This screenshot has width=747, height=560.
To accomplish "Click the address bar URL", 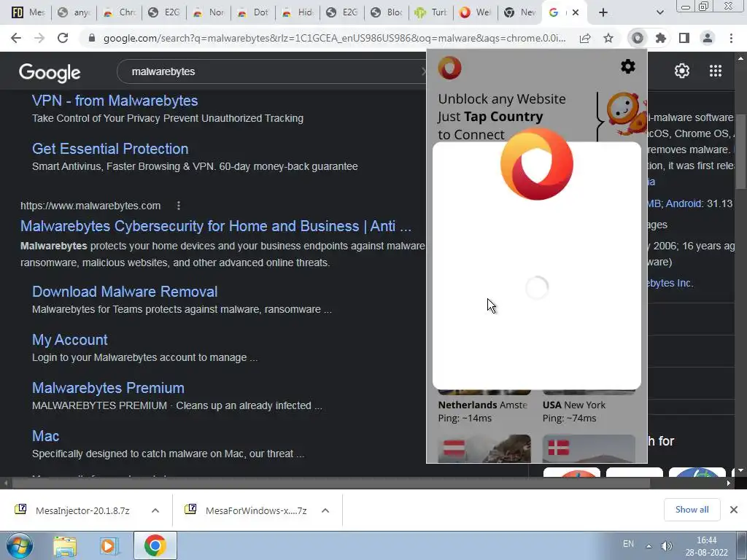I will (x=334, y=38).
